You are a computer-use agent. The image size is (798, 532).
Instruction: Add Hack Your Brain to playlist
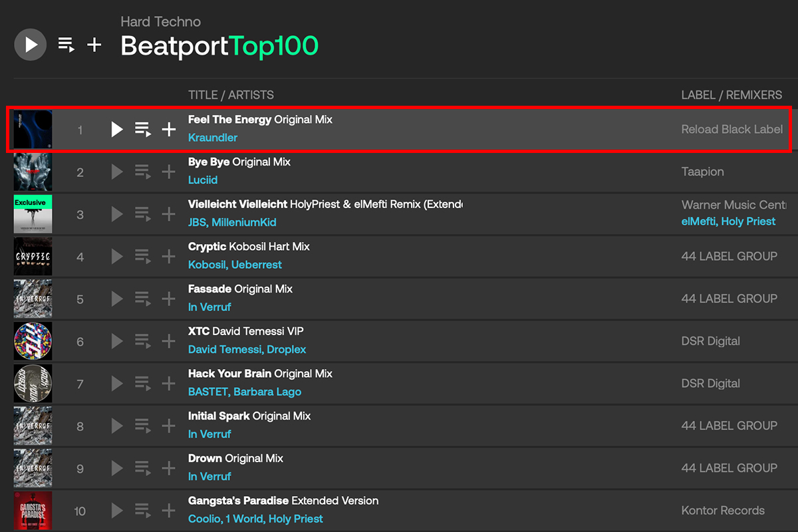pos(169,383)
